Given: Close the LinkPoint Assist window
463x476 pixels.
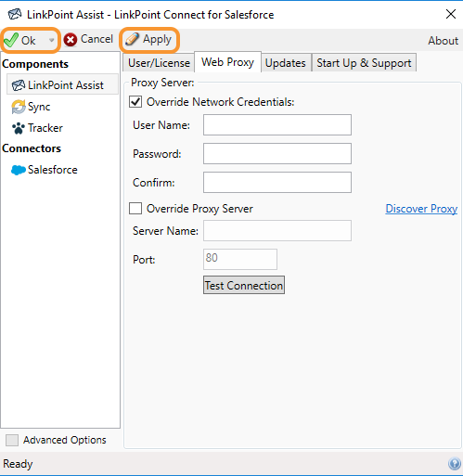Looking at the screenshot, I should point(451,14).
